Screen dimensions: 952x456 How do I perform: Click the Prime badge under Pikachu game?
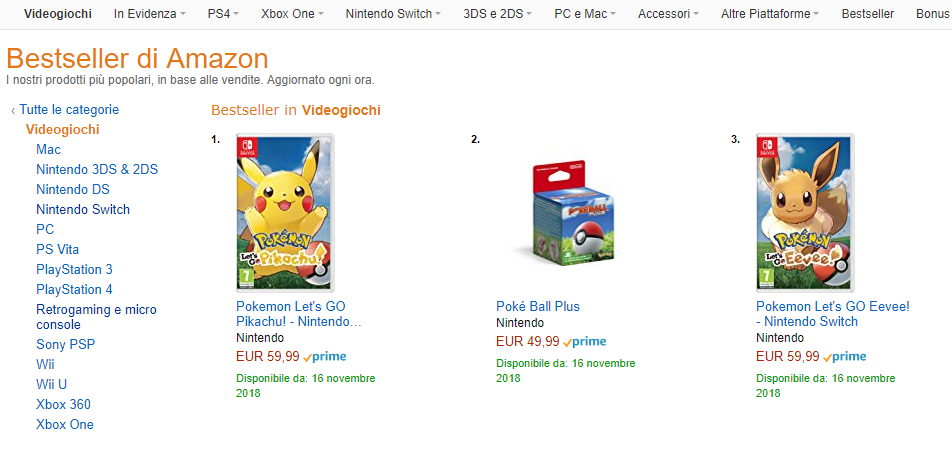coord(325,356)
